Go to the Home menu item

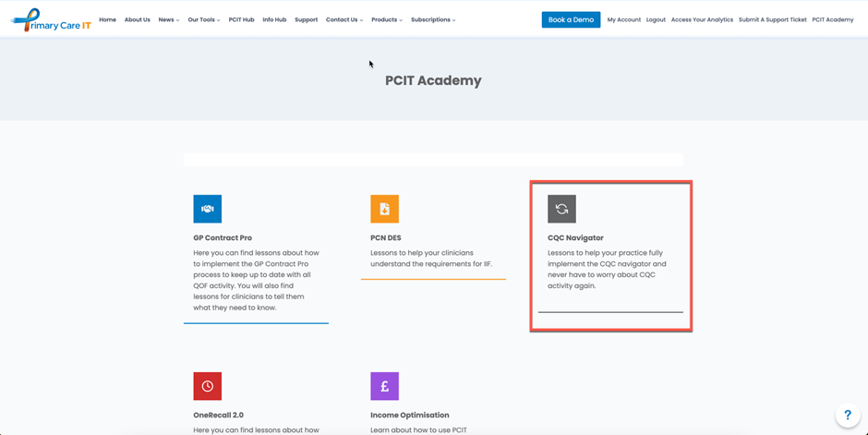(x=107, y=19)
